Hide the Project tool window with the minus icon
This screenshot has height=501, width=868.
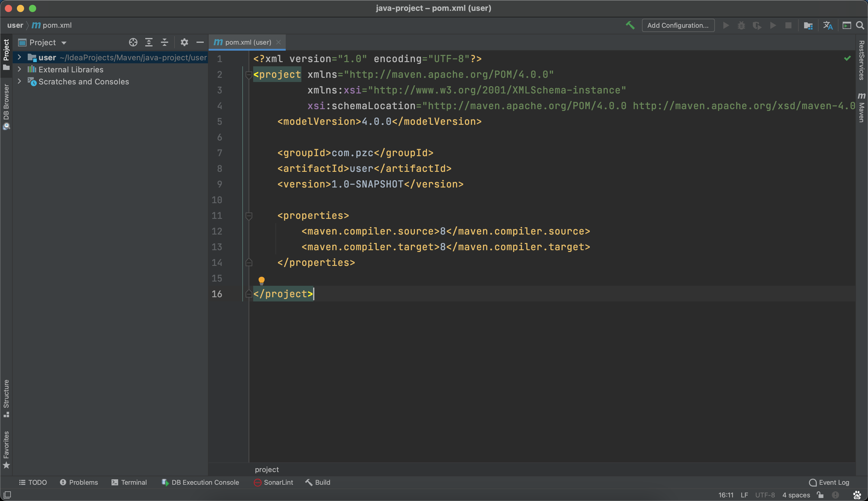pyautogui.click(x=200, y=42)
